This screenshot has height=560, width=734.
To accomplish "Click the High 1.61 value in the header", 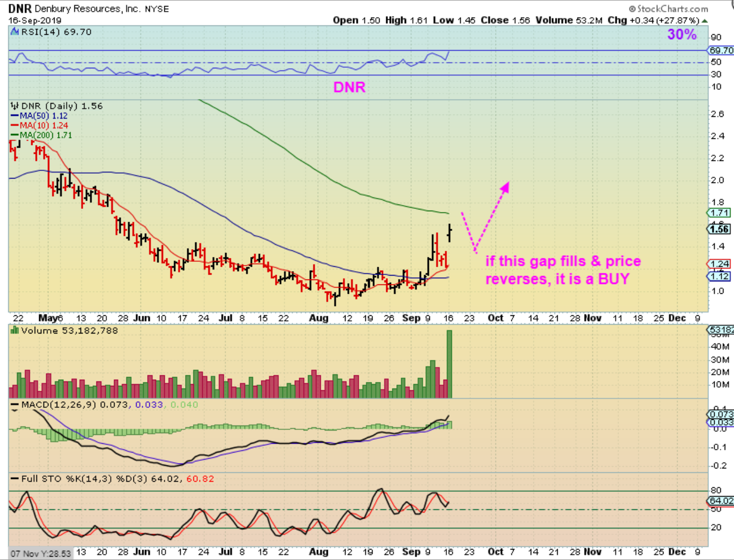I will [x=407, y=20].
